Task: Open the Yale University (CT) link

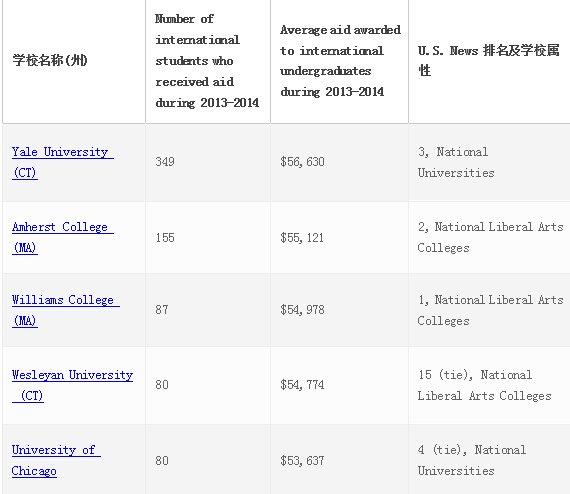Action: point(63,162)
